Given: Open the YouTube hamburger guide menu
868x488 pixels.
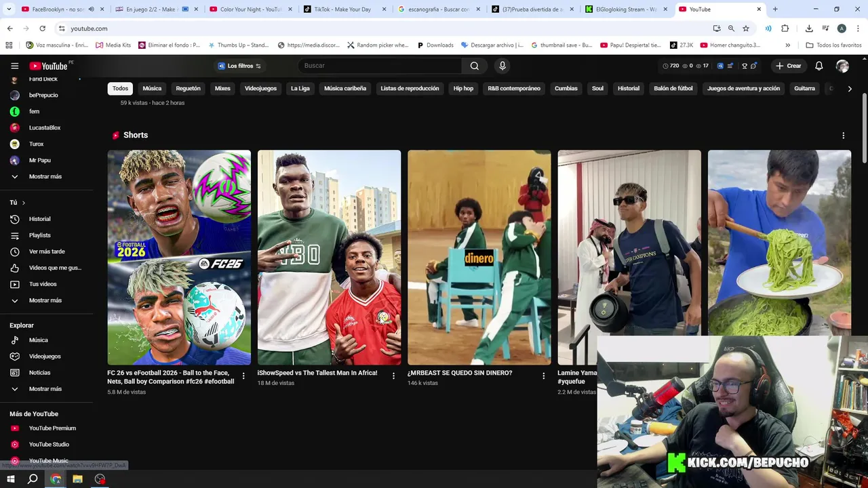Looking at the screenshot, I should pos(14,66).
